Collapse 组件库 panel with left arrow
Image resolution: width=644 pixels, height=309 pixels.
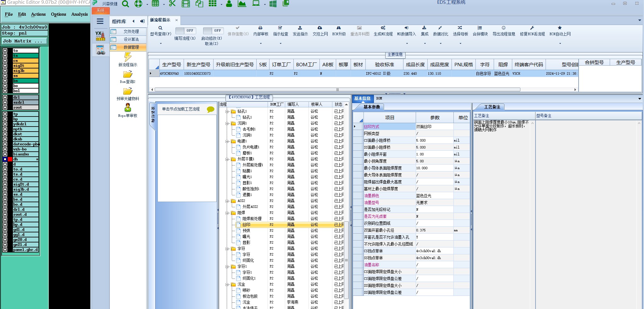pyautogui.click(x=133, y=21)
